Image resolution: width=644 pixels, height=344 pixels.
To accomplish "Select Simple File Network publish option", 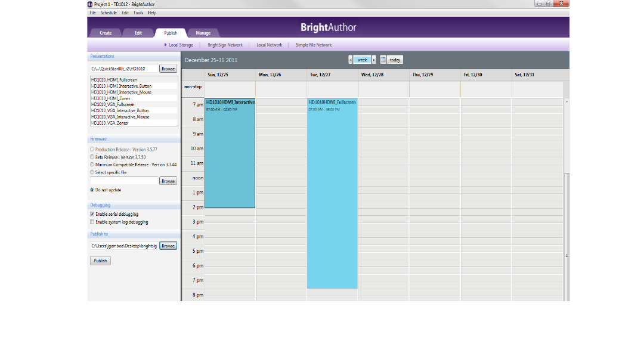I will [314, 45].
